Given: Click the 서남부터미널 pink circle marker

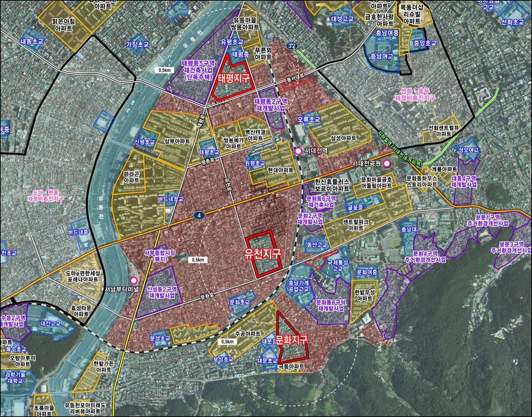Looking at the screenshot, I should (x=134, y=281).
